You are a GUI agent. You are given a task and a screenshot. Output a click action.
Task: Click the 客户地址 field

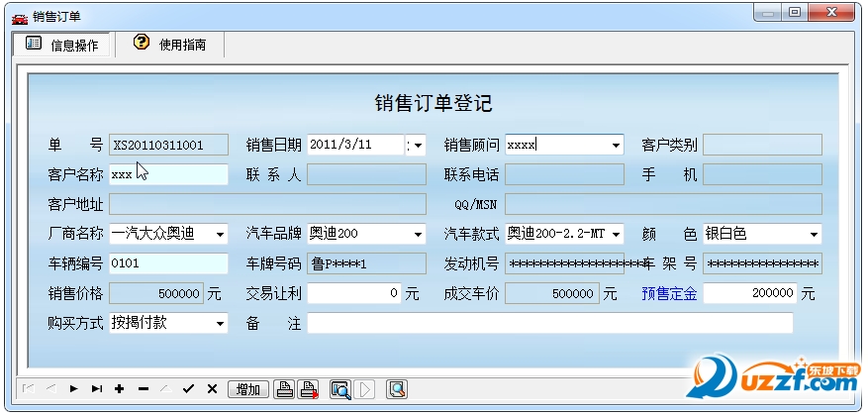coord(267,204)
